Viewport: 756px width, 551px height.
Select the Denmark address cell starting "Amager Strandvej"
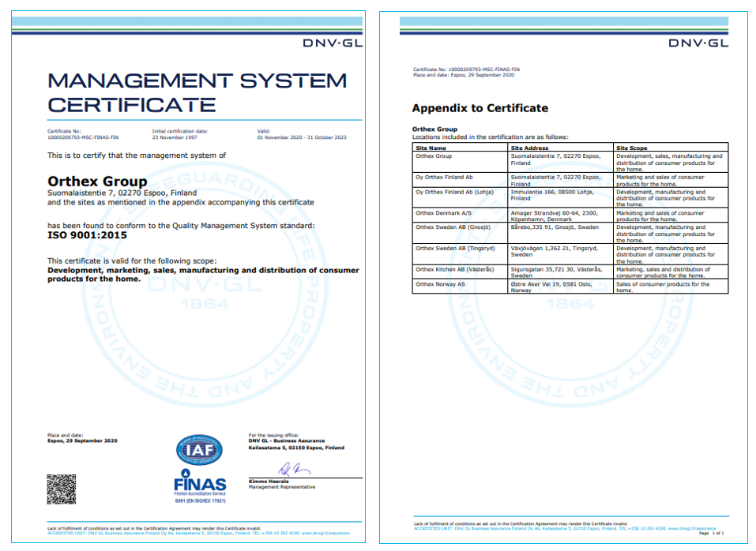(560, 215)
